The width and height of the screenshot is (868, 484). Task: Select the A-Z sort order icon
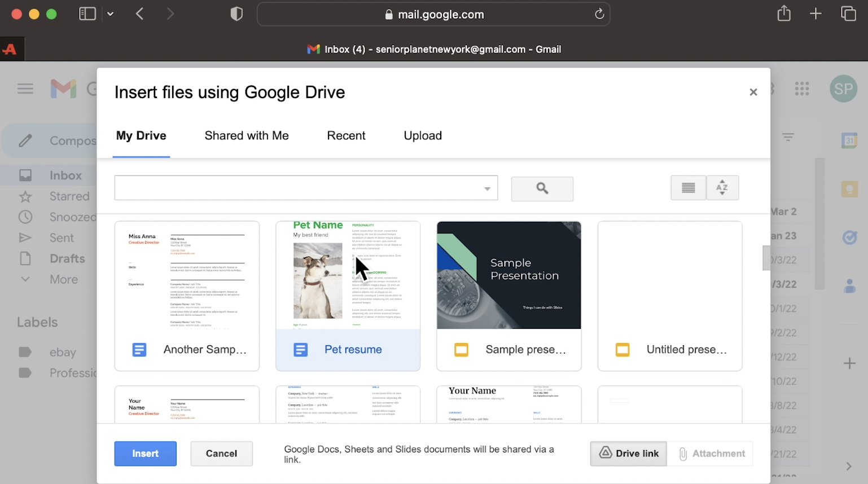coord(722,187)
